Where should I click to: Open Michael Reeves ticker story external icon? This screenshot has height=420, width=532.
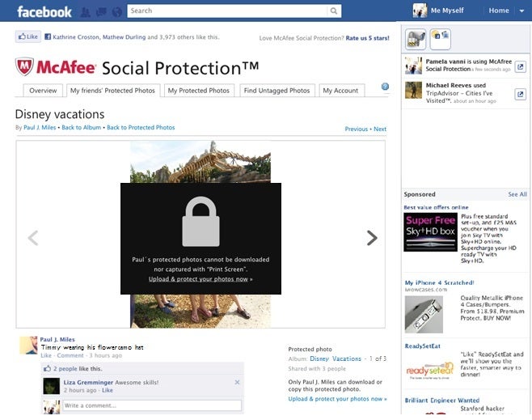[520, 94]
